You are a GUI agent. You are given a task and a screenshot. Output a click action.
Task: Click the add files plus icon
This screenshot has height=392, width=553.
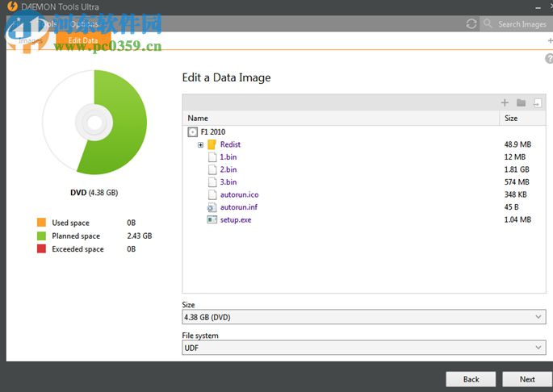(505, 102)
